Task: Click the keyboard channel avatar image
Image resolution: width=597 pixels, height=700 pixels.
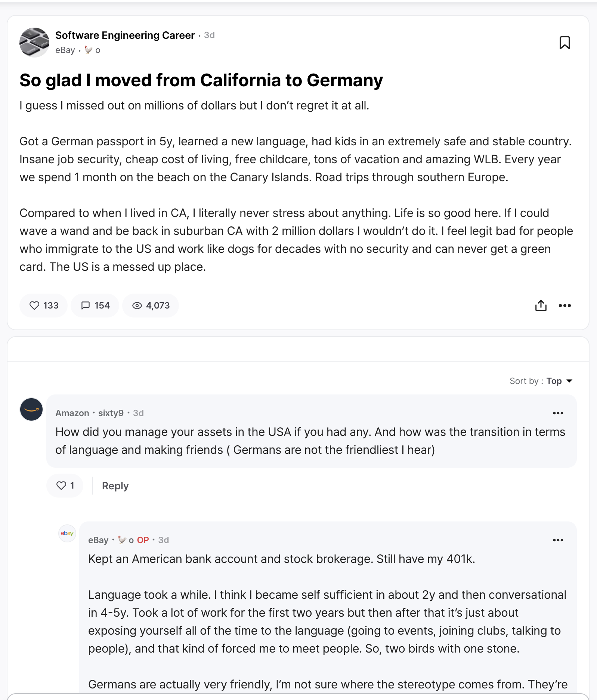Action: pyautogui.click(x=34, y=43)
